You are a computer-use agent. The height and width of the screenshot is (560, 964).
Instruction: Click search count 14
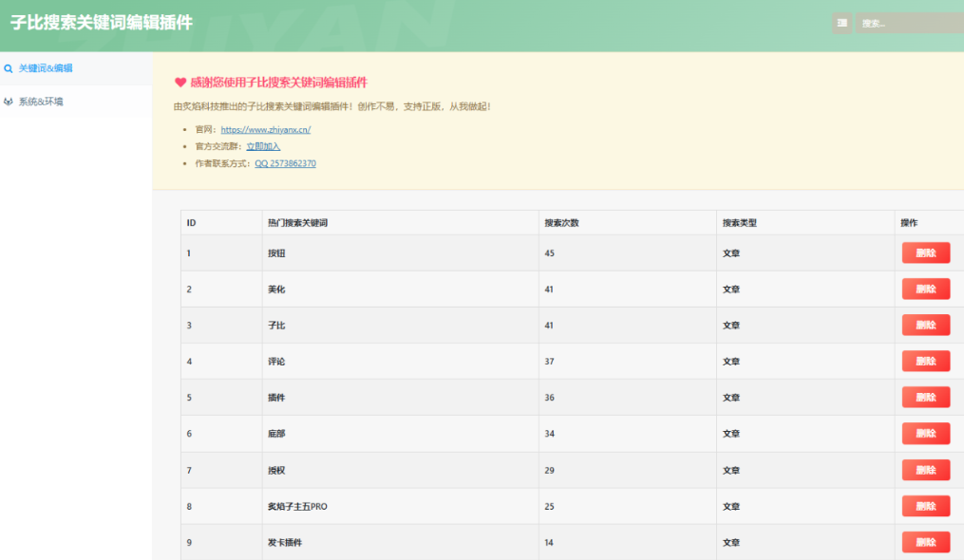click(x=549, y=543)
